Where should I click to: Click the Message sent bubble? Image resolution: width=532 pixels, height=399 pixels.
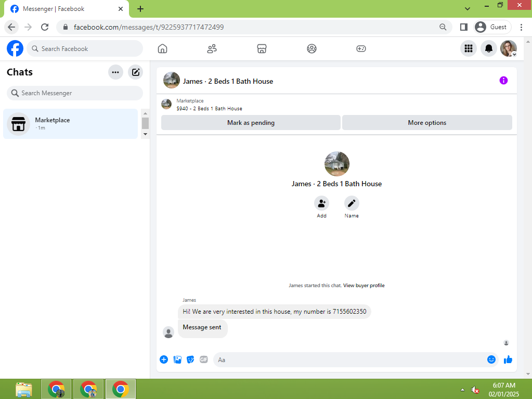click(x=202, y=328)
